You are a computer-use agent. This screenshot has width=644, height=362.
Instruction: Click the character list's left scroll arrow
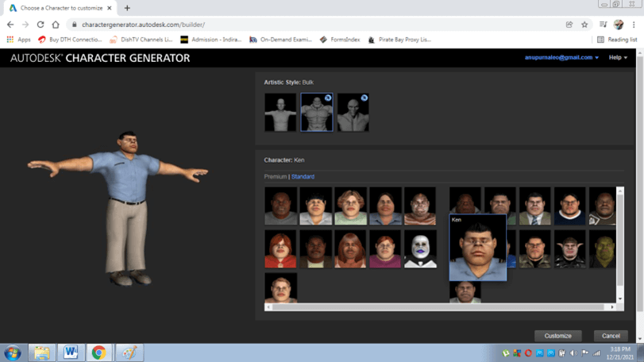[268, 307]
